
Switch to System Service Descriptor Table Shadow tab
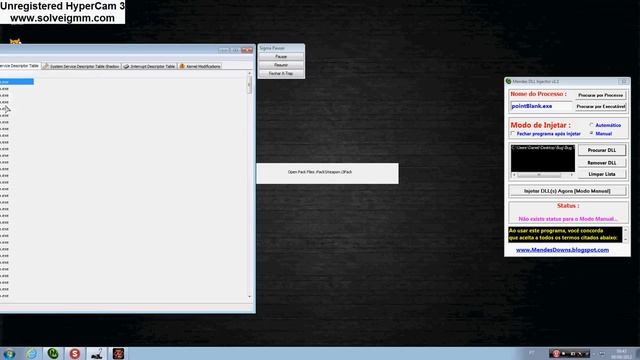[81, 66]
